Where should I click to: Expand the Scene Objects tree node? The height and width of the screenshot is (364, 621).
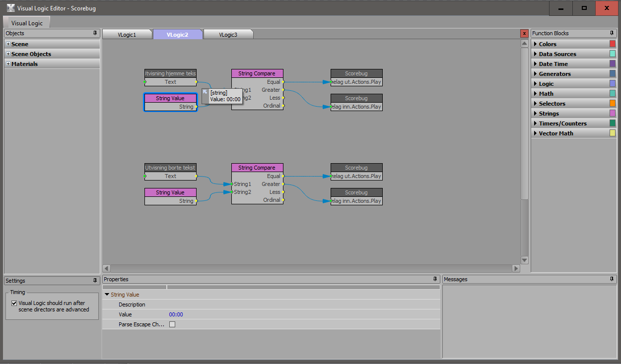(x=8, y=54)
